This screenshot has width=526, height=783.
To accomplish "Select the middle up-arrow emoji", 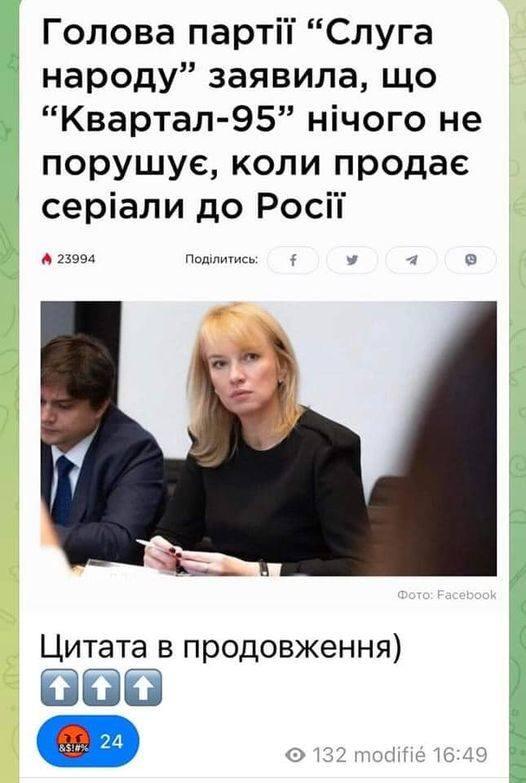I will [x=101, y=687].
